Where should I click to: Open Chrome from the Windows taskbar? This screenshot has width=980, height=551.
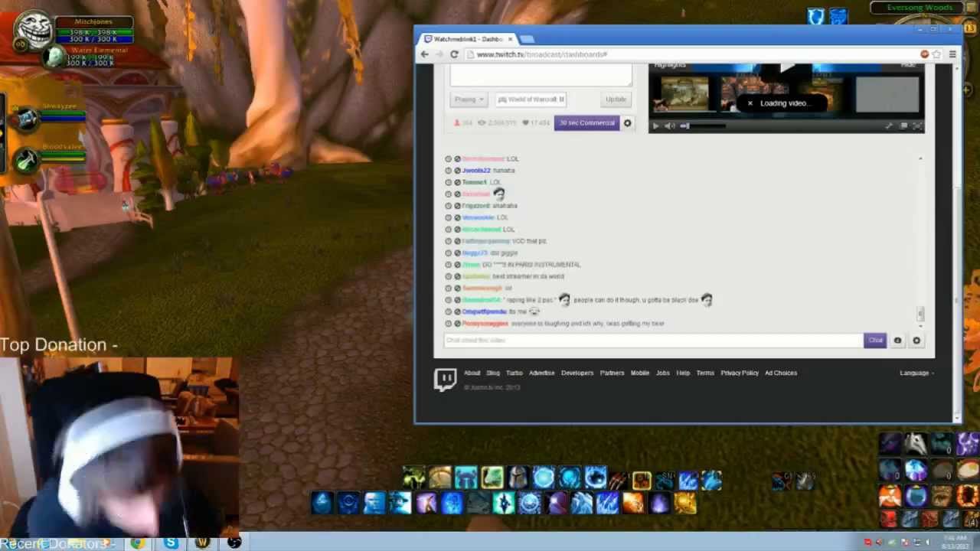(x=138, y=543)
